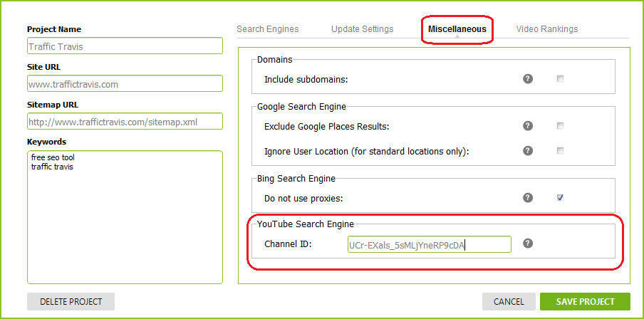Viewport: 644px width, 319px height.
Task: Edit the Sitemap URL field
Action: (x=125, y=121)
